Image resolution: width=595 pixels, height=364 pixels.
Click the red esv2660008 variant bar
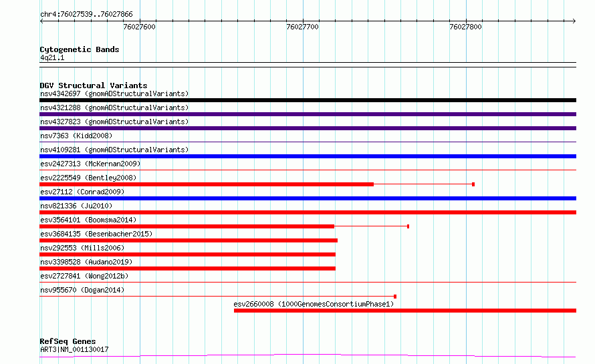coord(405,311)
